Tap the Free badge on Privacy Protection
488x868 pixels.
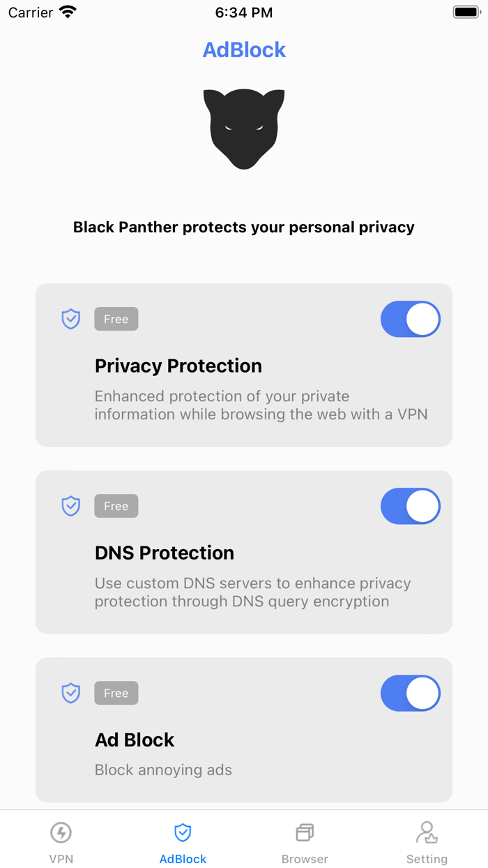click(116, 319)
